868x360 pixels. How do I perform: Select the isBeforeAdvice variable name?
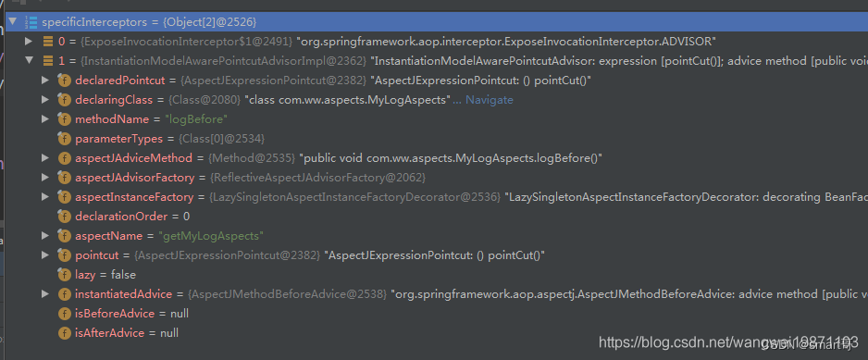[115, 314]
